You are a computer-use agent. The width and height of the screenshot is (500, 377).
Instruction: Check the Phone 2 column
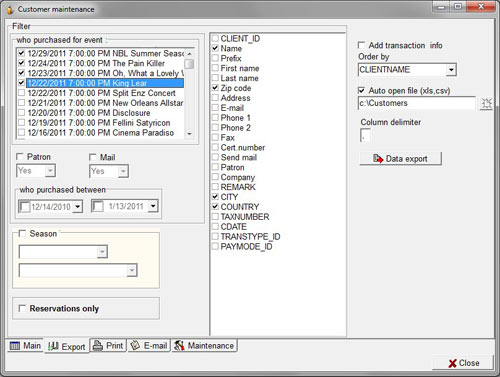click(x=215, y=128)
